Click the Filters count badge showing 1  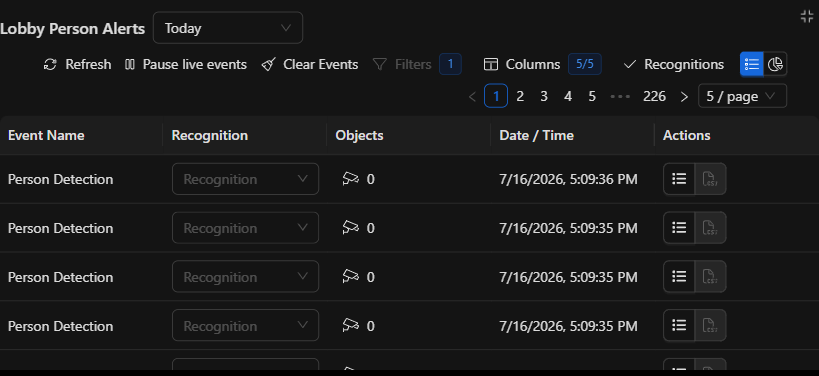pos(450,65)
